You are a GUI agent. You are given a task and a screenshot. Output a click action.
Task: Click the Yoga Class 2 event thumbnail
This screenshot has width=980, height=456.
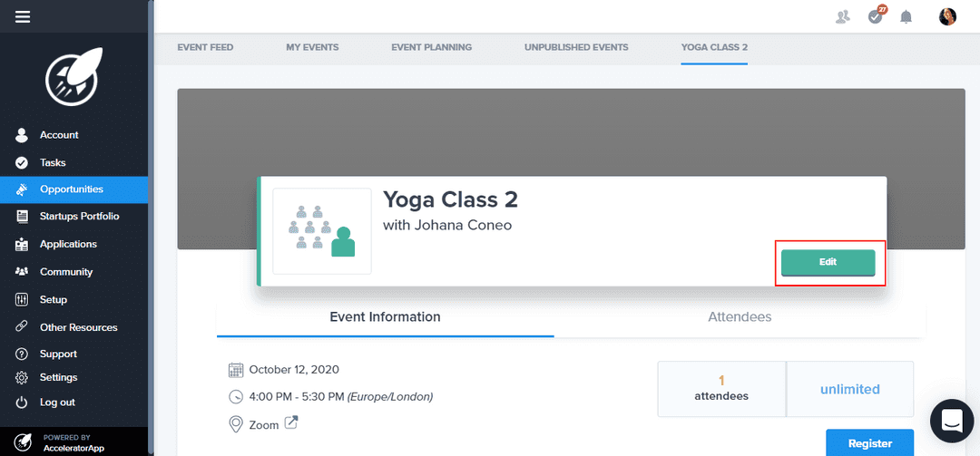tap(322, 231)
